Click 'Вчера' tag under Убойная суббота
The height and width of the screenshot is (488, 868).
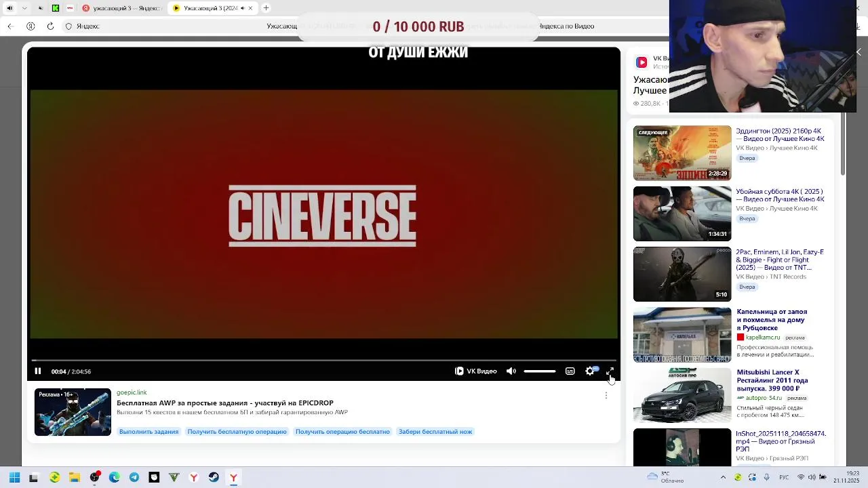[x=747, y=219]
